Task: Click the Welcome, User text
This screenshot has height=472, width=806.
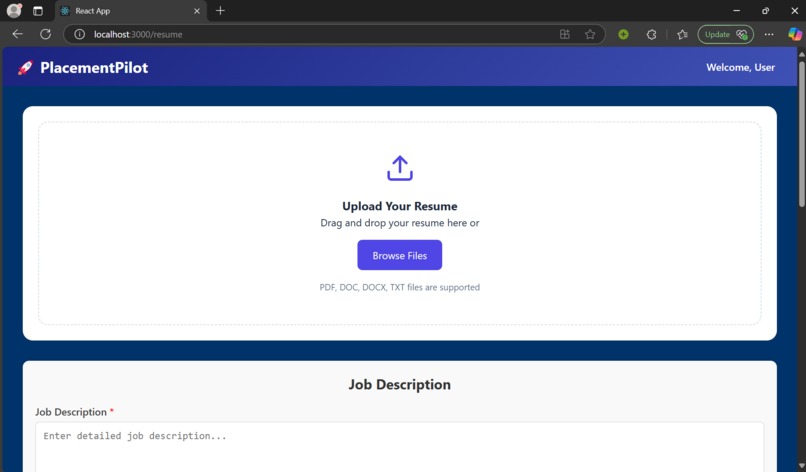Action: point(740,67)
